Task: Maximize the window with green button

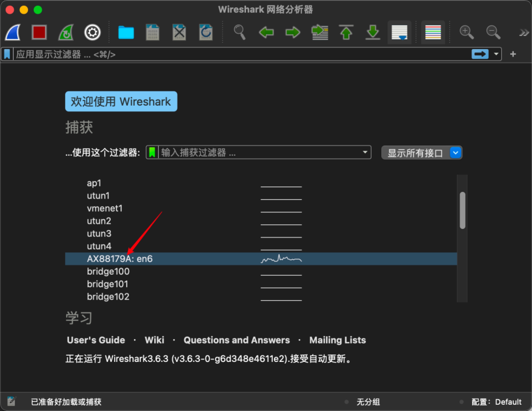Action: pos(38,10)
